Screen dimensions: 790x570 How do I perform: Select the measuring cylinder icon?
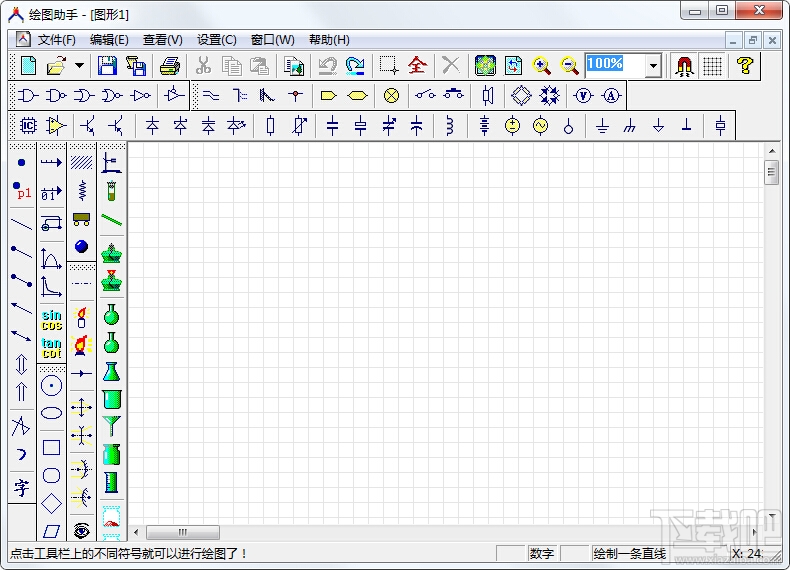pyautogui.click(x=111, y=482)
